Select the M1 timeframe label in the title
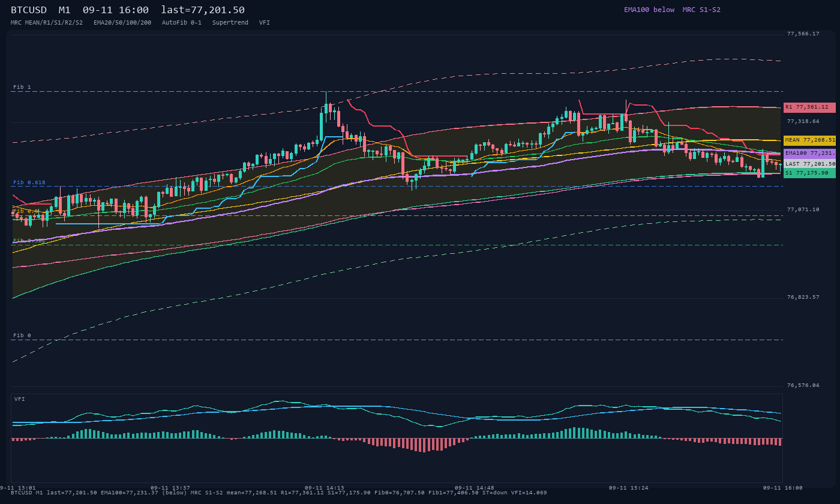Viewport: 840px width, 504px height. 64,10
